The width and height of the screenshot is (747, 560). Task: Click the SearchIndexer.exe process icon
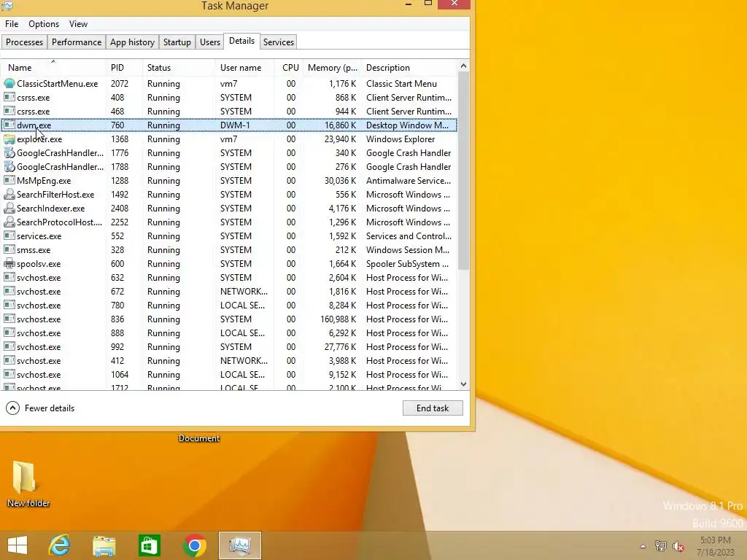[9, 208]
